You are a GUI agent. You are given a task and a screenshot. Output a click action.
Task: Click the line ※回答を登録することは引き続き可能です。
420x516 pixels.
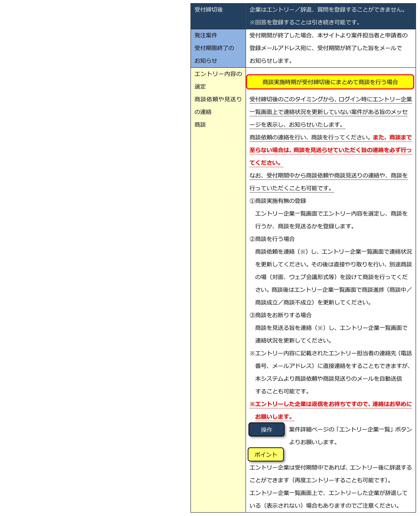click(306, 22)
